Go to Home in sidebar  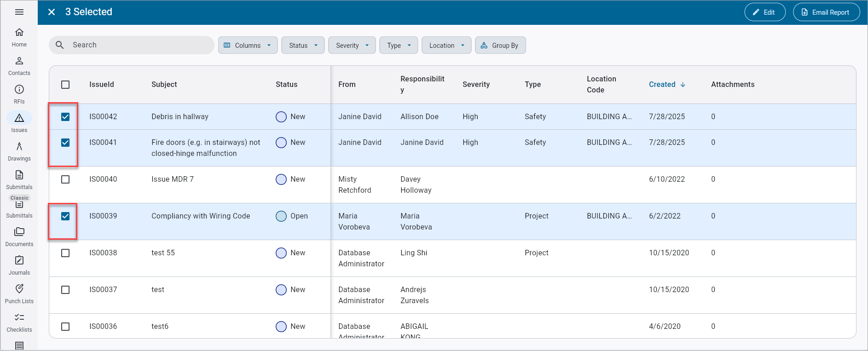[19, 38]
